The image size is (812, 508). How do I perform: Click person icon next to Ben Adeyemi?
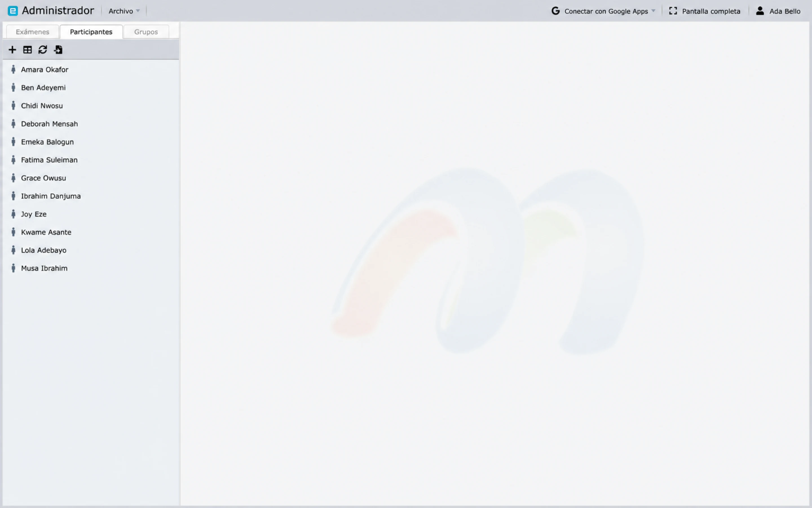[x=14, y=88]
